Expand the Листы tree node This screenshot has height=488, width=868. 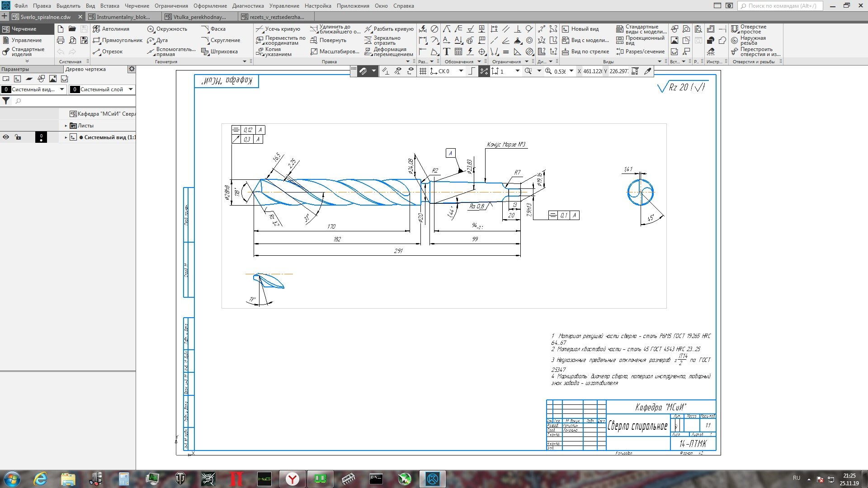click(x=66, y=126)
